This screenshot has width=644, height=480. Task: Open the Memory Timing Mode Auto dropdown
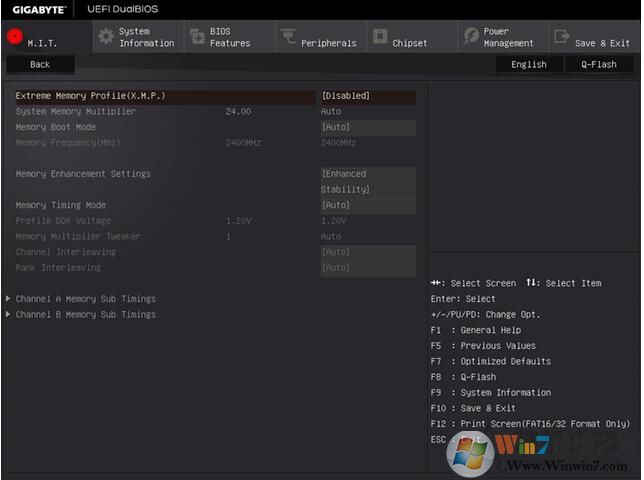[366, 205]
